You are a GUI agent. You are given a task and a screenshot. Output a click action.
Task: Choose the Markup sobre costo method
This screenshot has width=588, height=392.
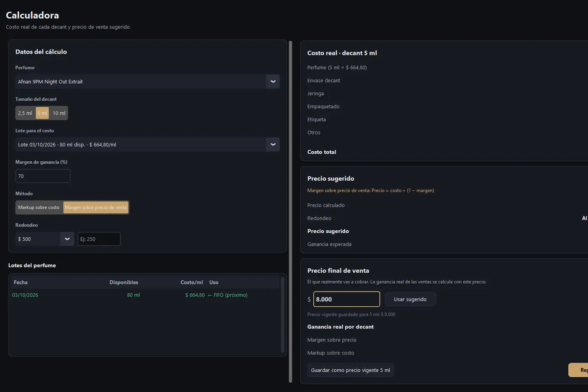point(39,208)
